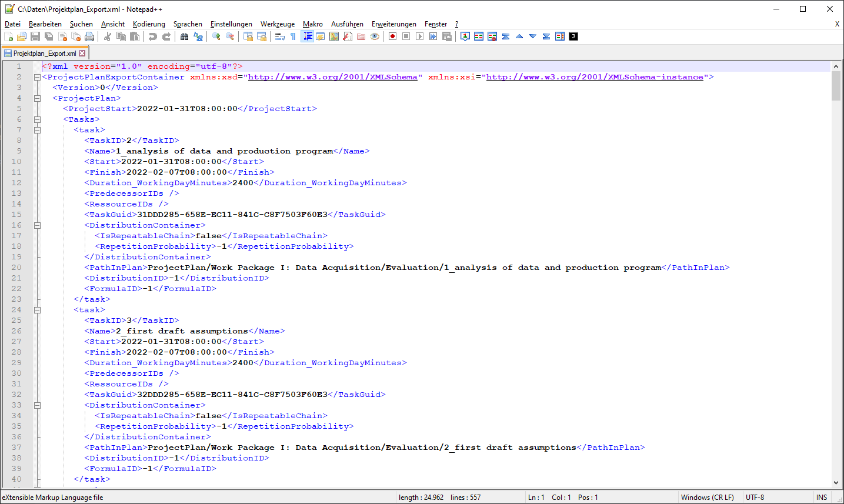This screenshot has width=844, height=504.
Task: Save the current file
Action: [35, 36]
